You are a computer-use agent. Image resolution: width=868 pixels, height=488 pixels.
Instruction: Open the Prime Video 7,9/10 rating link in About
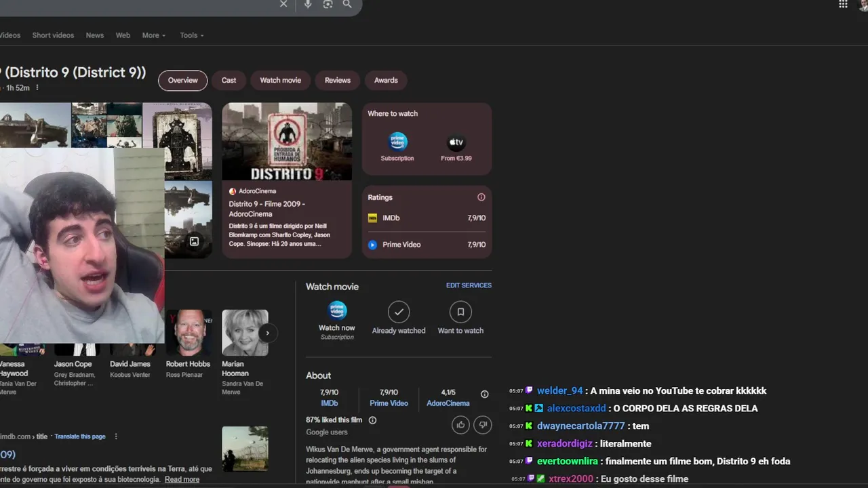(389, 398)
